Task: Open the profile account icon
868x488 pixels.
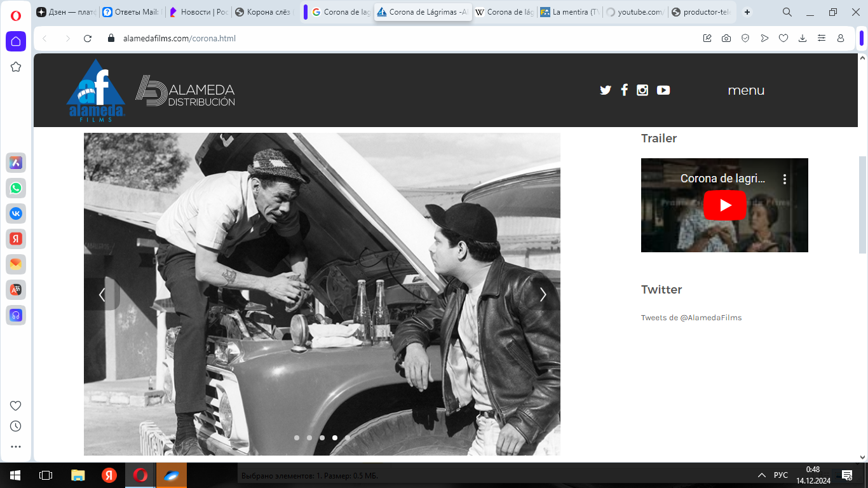Action: point(841,38)
